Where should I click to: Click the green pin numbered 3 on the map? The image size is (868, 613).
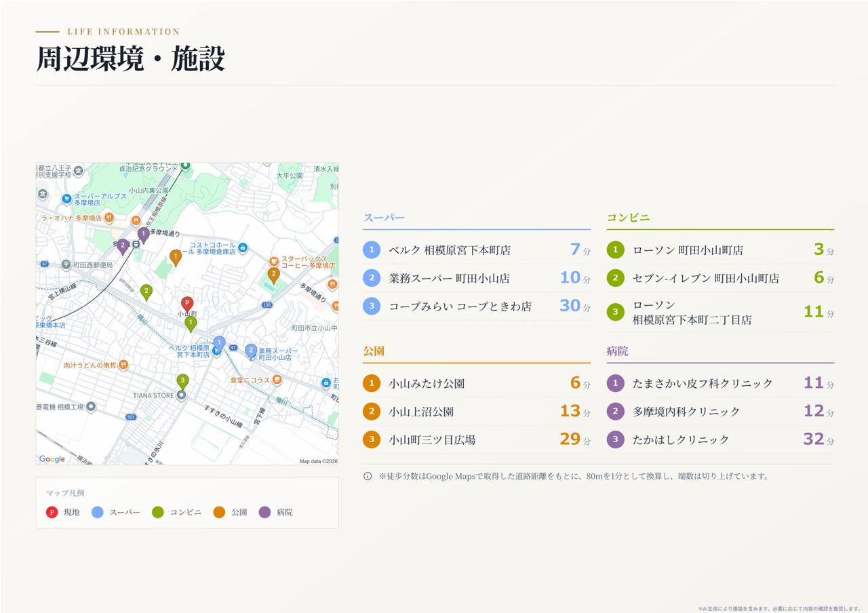(x=182, y=382)
